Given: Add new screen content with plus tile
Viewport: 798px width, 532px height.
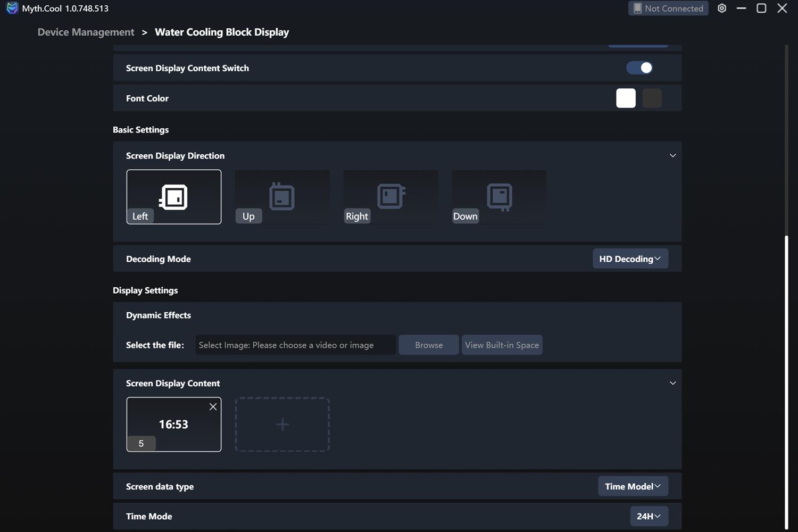Looking at the screenshot, I should click(x=282, y=425).
